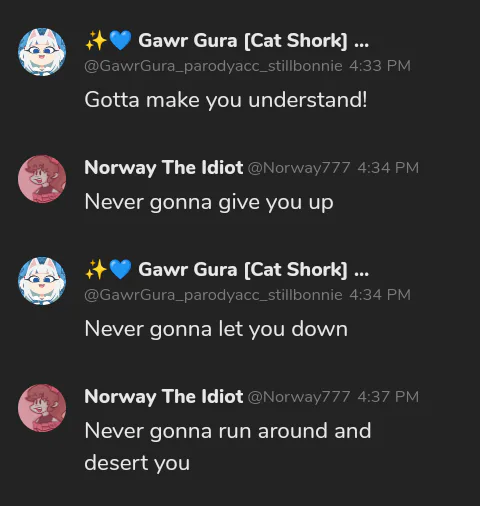Click the Norway The Idiot name at 4:37 PM
480x506 pixels.
[164, 396]
